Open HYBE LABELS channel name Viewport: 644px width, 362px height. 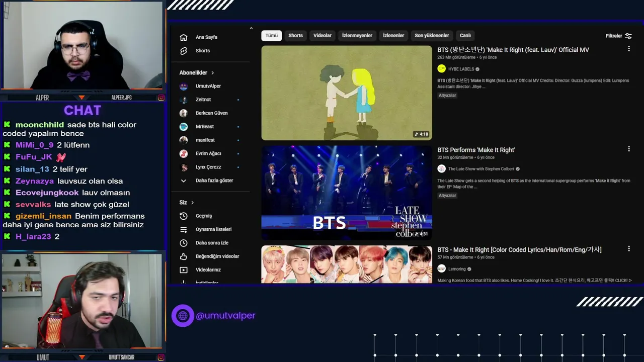coord(461,69)
